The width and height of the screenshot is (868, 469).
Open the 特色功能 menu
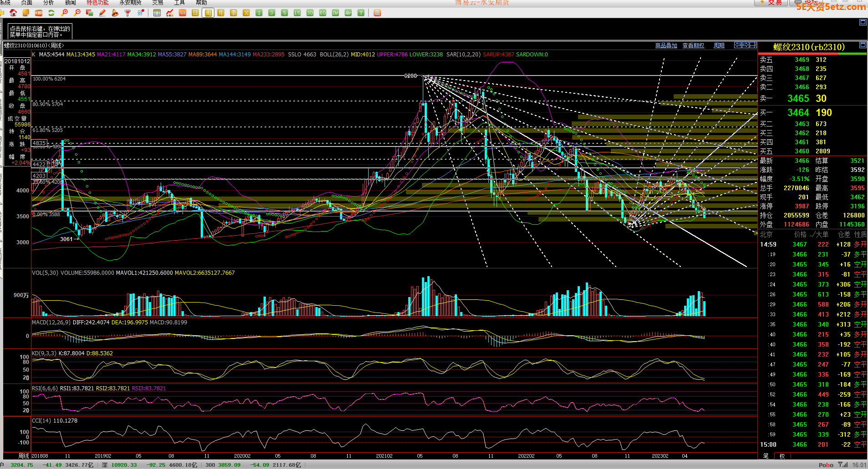point(97,3)
